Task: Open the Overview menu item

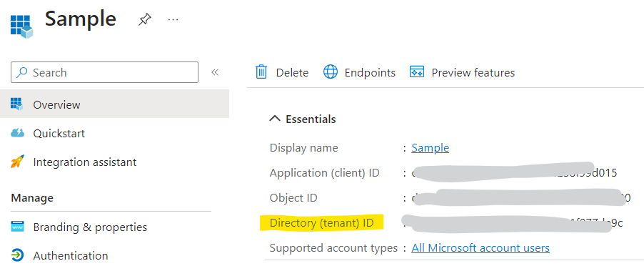Action: [x=114, y=104]
